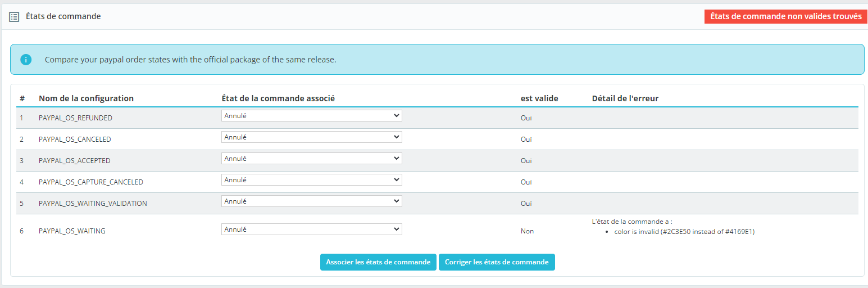Open the dropdown for PAYPAL_OS_CAPTURE_CANCELED
Image resolution: width=868 pixels, height=288 pixels.
(312, 179)
